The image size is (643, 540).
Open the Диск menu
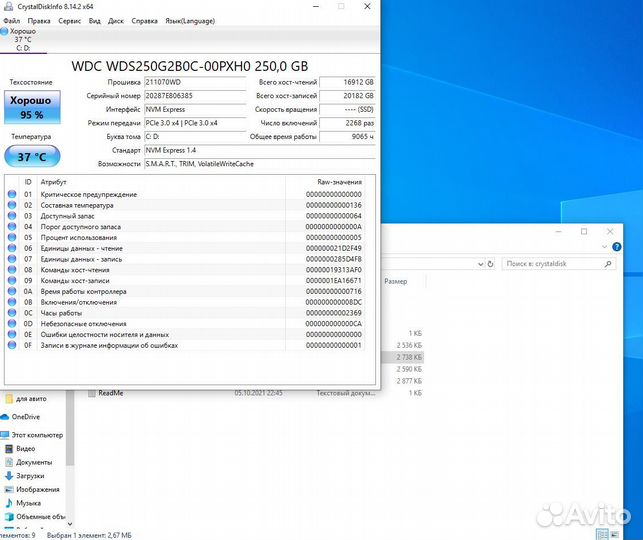pyautogui.click(x=116, y=20)
